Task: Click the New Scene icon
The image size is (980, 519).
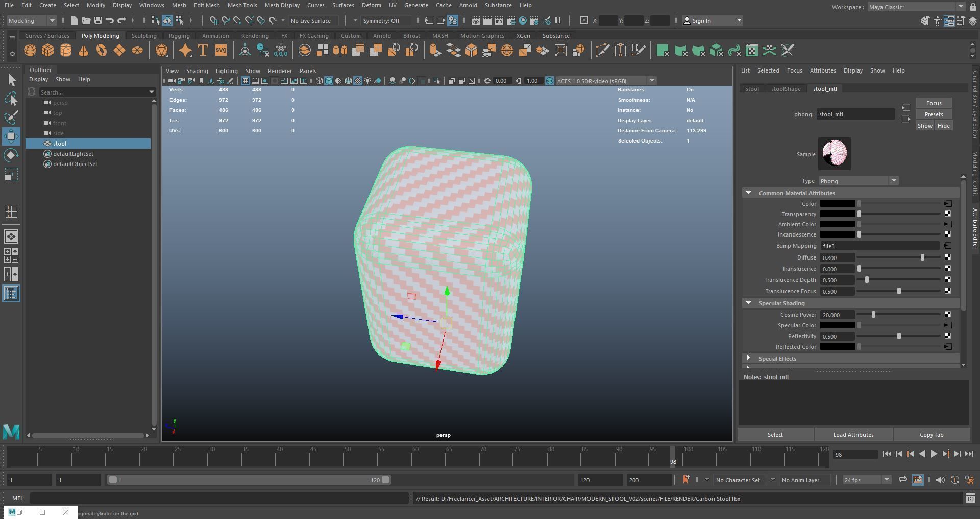Action: pos(75,20)
